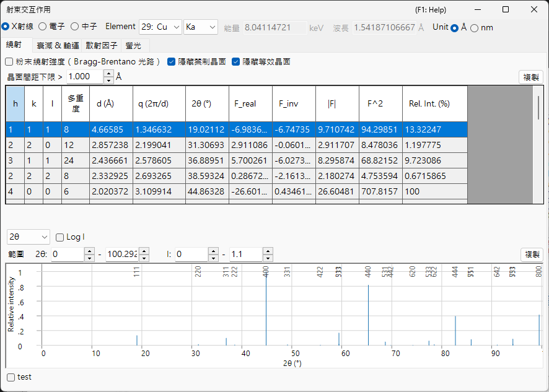Click the intensity minimum field
The image size is (549, 392).
click(x=191, y=255)
